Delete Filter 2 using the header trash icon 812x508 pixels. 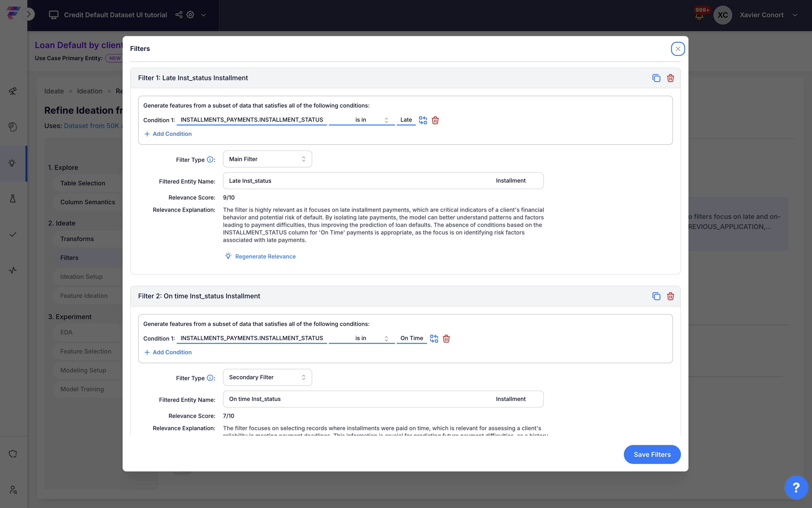coord(670,296)
